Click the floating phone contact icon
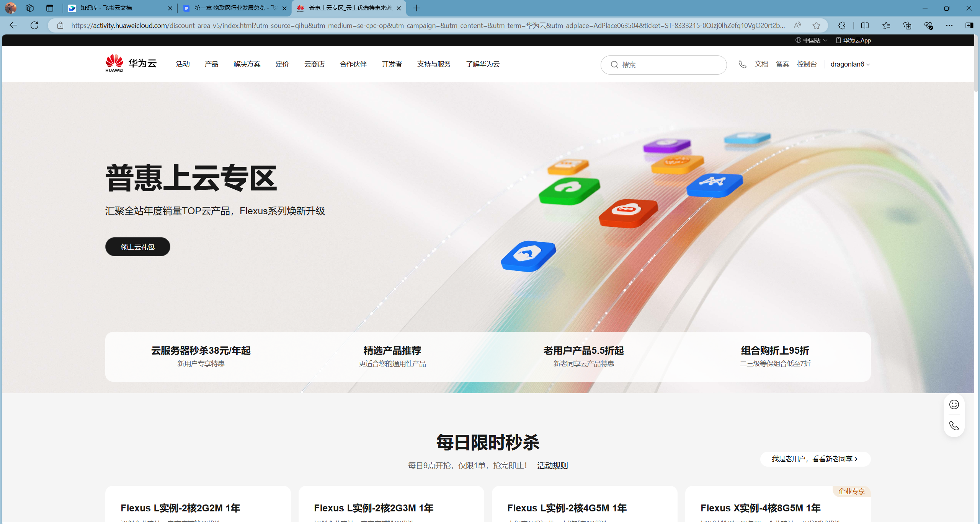 [x=954, y=426]
